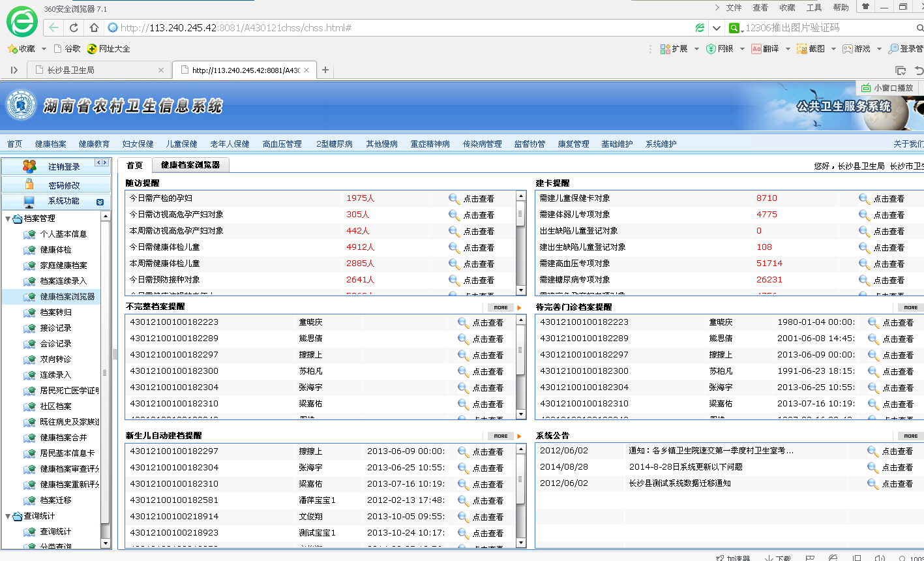This screenshot has width=924, height=561.
Task: Open the 收藏 star favorites icon
Action: (x=12, y=48)
